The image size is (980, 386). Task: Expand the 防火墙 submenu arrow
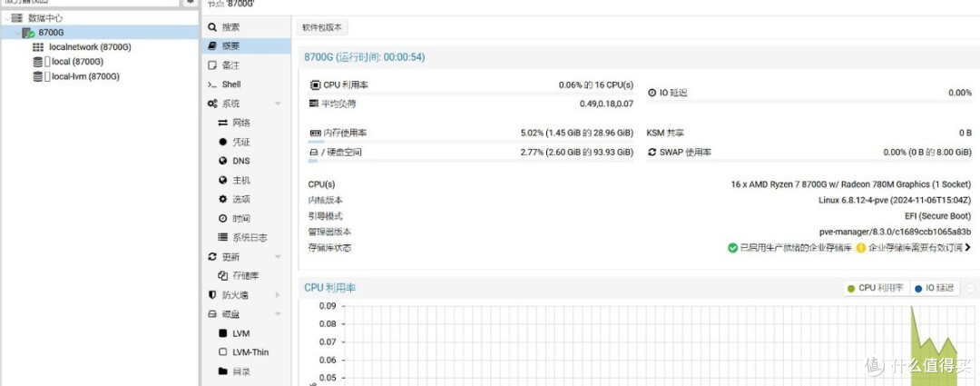[x=279, y=294]
